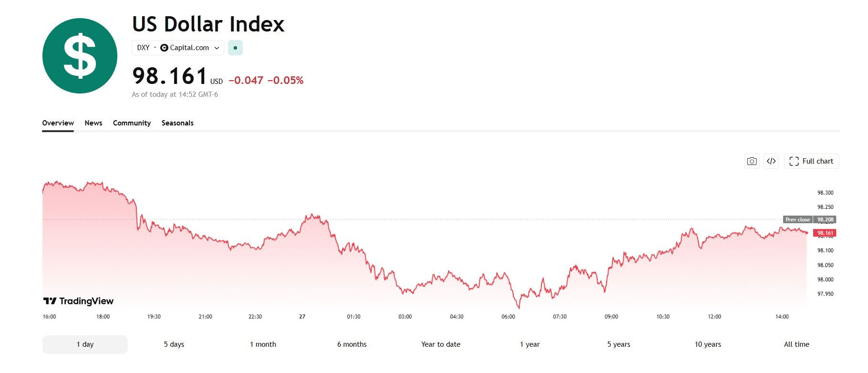868x373 pixels.
Task: Choose the 1 month range
Action: coord(263,344)
